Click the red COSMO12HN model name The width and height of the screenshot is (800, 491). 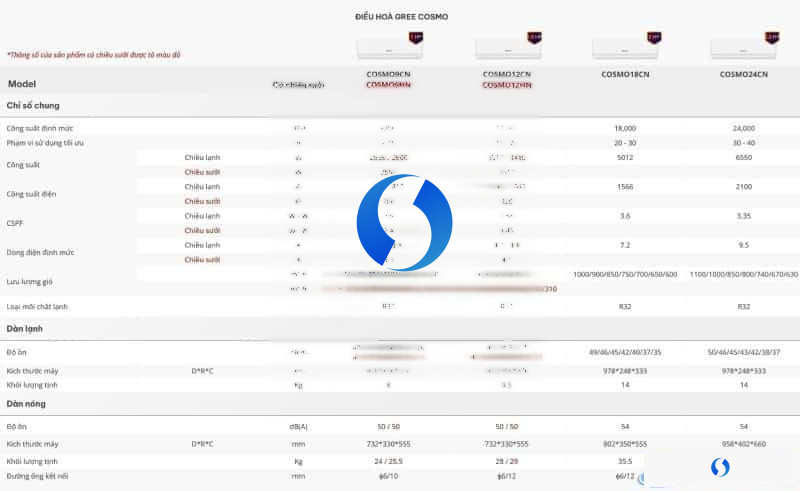click(507, 85)
